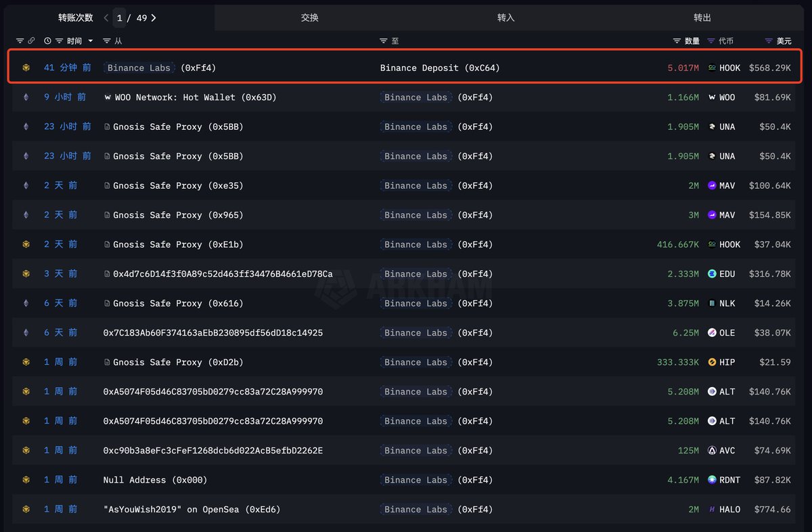Click the AVC token icon
Viewport: 812px width, 532px height.
[x=712, y=450]
